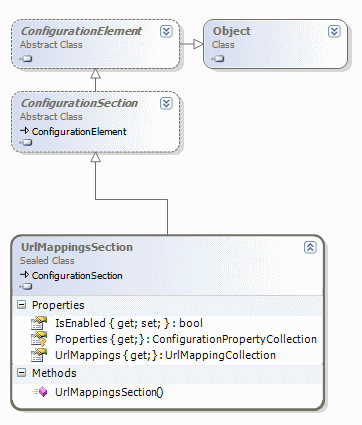
Task: Collapse the Properties compartment
Action: (21, 305)
